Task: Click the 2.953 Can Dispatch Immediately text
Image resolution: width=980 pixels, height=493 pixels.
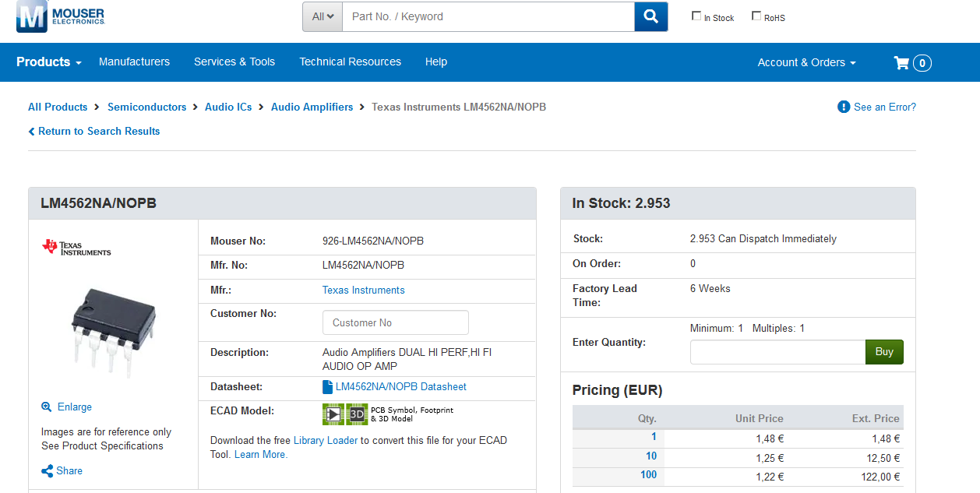Action: (763, 238)
